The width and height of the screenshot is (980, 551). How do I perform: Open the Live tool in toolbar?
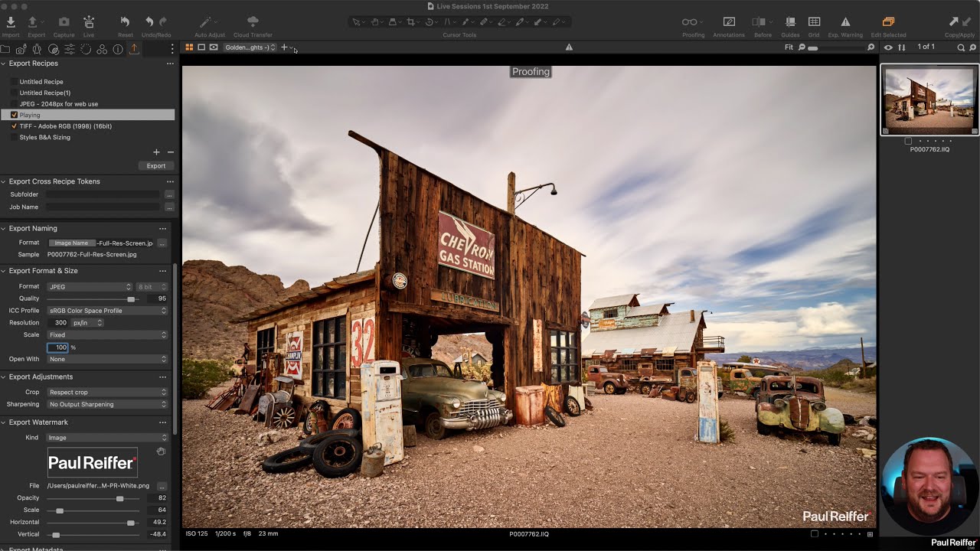pyautogui.click(x=89, y=22)
